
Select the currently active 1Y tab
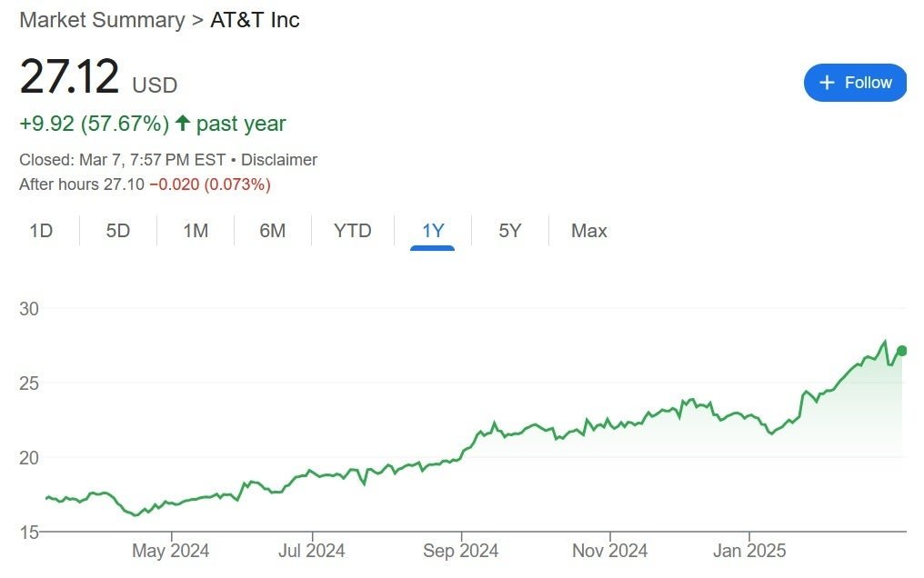(x=434, y=231)
